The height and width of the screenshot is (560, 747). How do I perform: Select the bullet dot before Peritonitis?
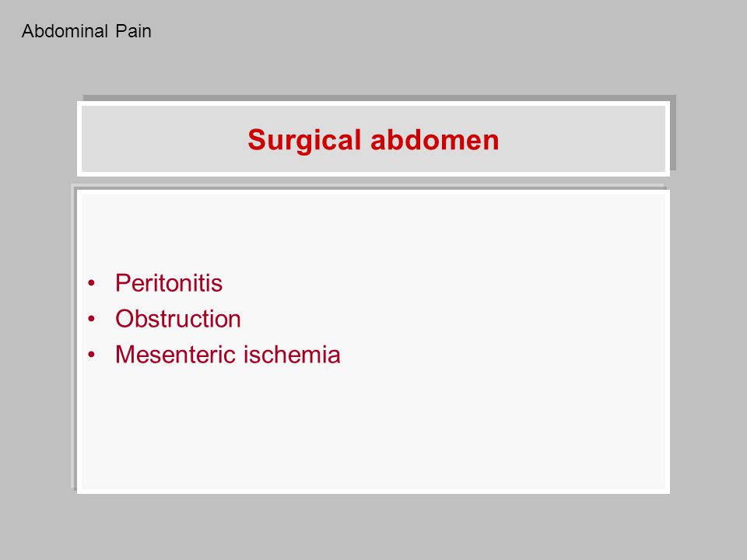tap(92, 283)
